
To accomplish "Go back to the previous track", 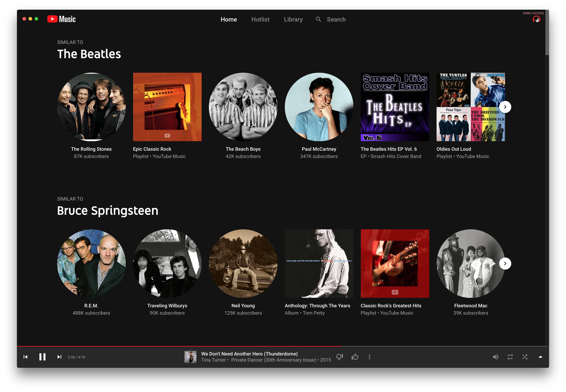I will tap(25, 357).
